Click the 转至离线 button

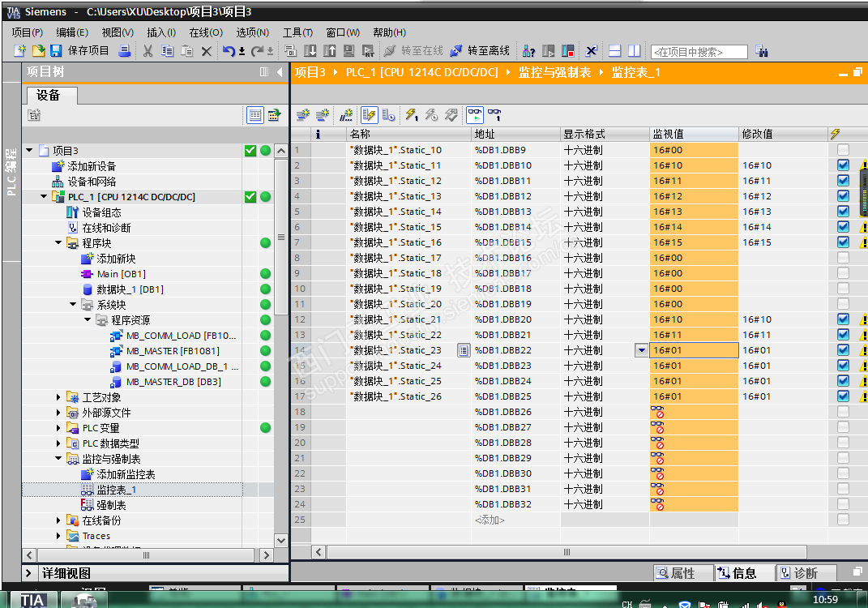tap(480, 51)
